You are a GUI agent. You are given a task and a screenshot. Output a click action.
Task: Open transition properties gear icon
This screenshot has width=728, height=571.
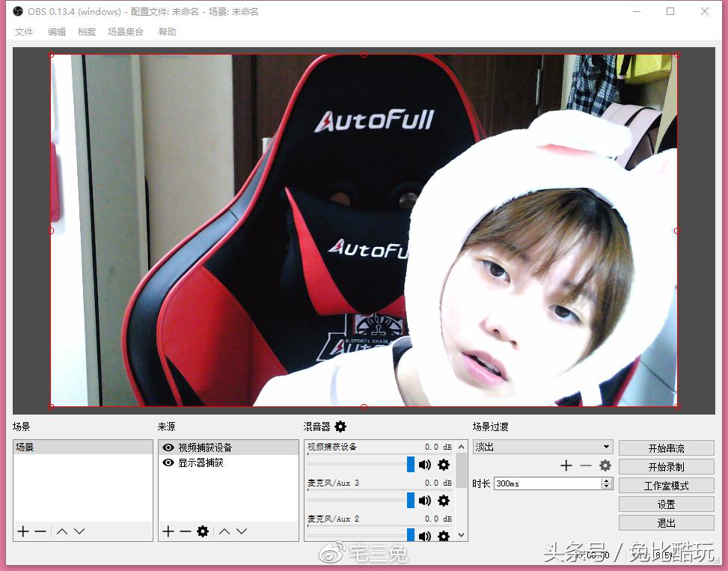pyautogui.click(x=605, y=465)
